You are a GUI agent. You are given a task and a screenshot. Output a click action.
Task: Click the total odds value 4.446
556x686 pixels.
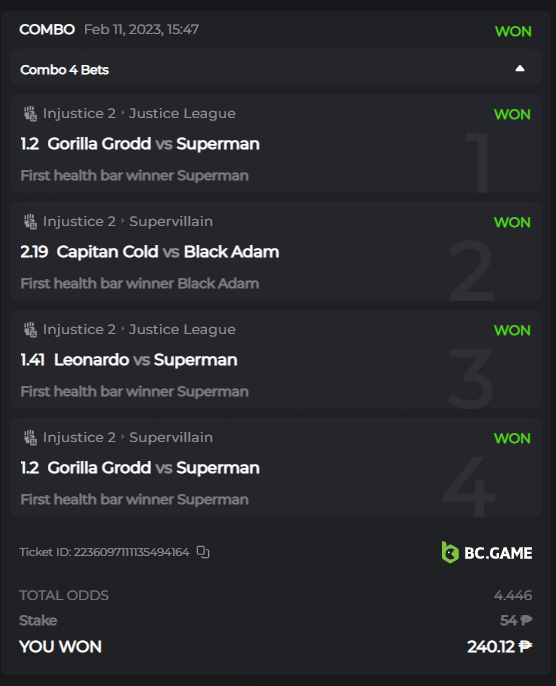point(513,595)
